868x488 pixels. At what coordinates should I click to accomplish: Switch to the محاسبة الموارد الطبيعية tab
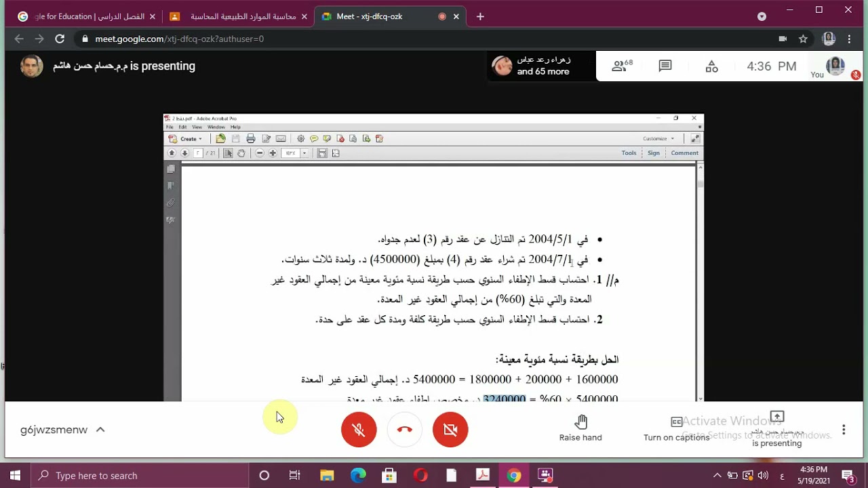click(239, 16)
